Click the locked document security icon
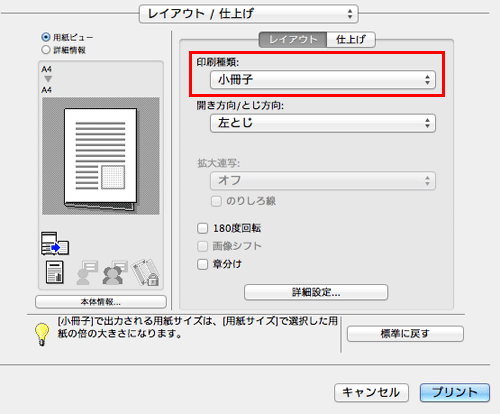The height and width of the screenshot is (414, 500). (x=146, y=272)
